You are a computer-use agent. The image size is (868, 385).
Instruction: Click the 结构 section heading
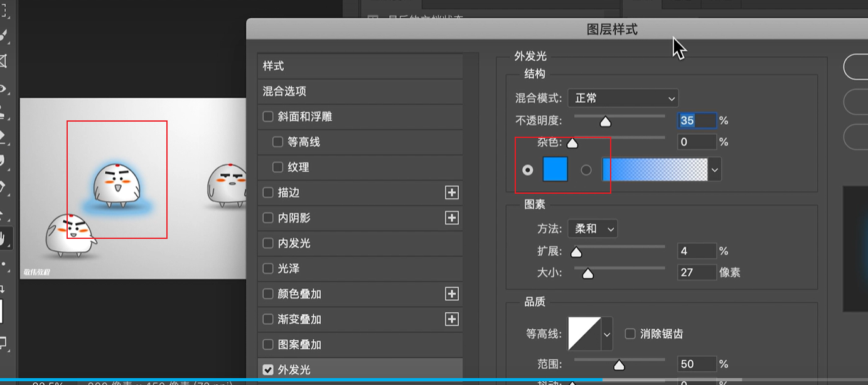pos(535,74)
